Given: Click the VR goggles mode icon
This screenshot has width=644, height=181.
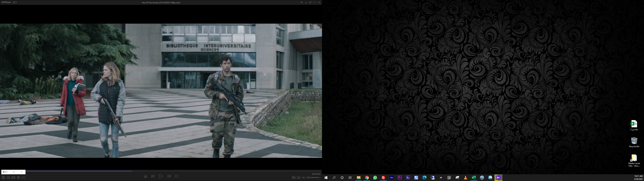Looking at the screenshot, I should pyautogui.click(x=13, y=177).
